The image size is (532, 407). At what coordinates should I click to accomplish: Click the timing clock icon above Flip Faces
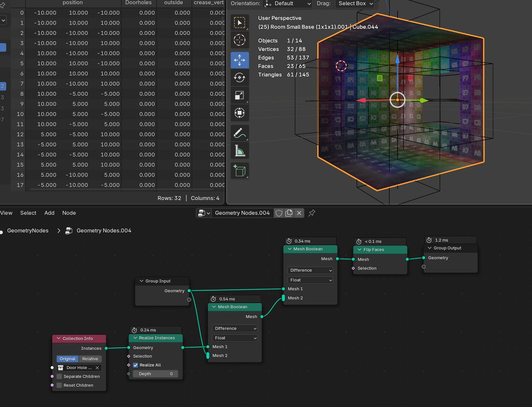coord(358,241)
